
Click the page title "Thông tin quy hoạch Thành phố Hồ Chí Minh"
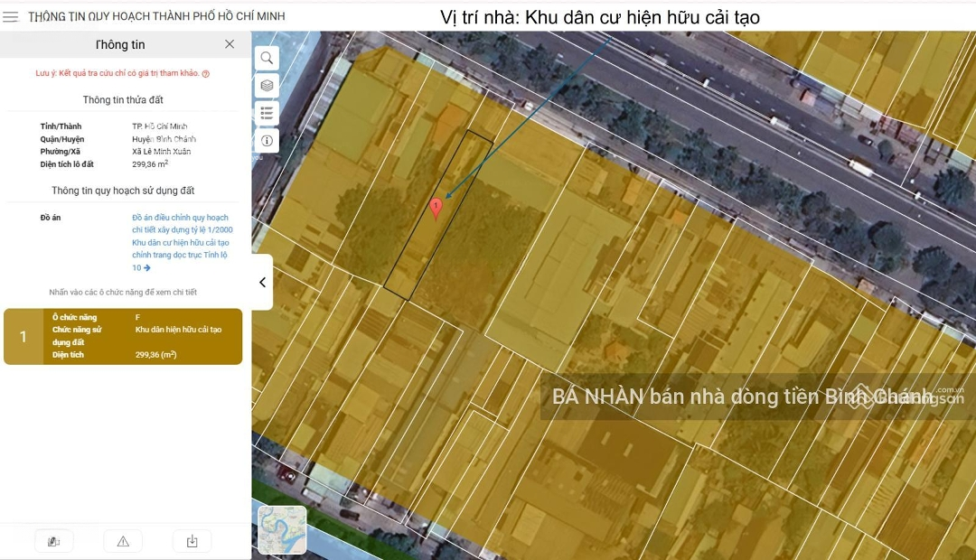pyautogui.click(x=156, y=16)
